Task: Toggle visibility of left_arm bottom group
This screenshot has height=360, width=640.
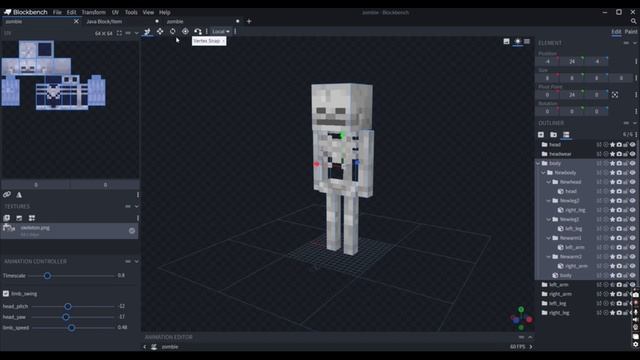Action: click(x=633, y=285)
